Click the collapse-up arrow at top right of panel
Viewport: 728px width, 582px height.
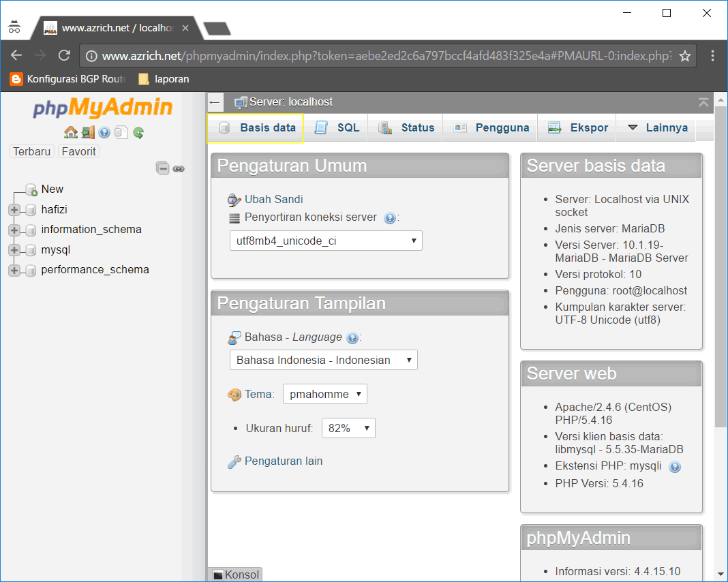click(703, 102)
